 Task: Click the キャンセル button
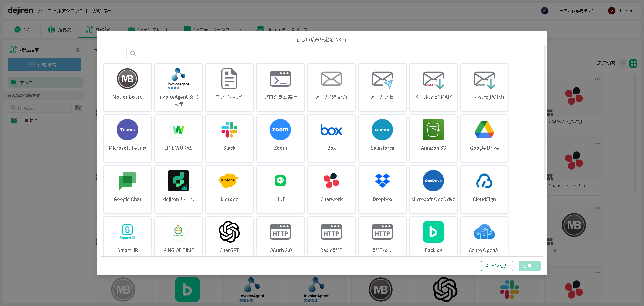point(497,266)
